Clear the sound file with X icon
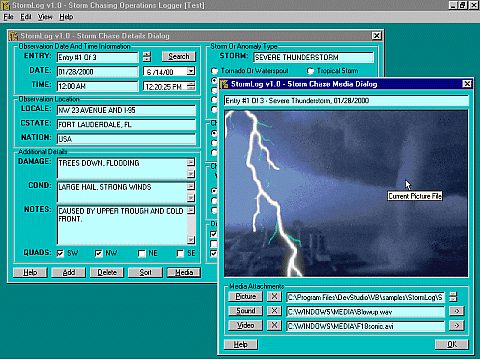The image size is (480, 360). 274,311
